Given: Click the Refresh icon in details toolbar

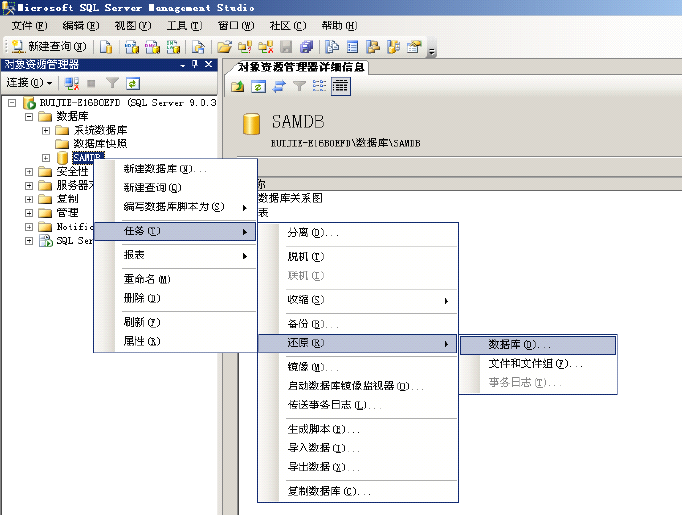Looking at the screenshot, I should (258, 86).
